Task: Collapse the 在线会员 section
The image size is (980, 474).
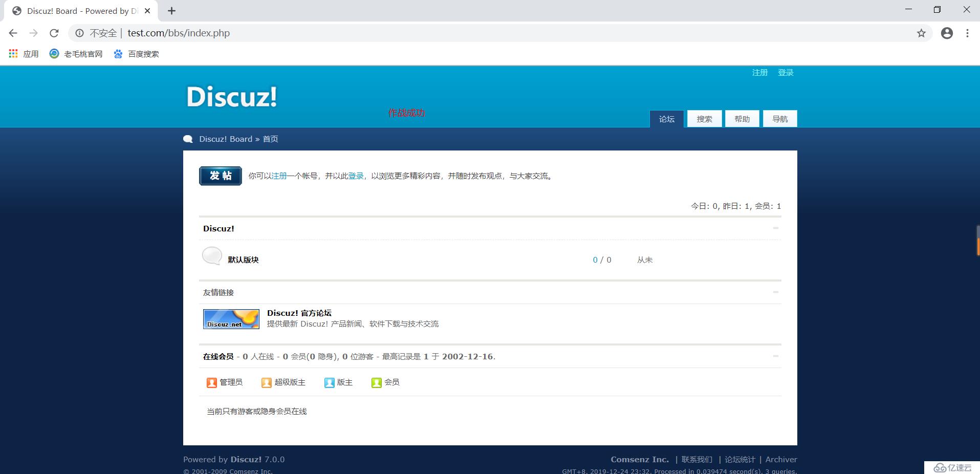Action: pos(776,356)
